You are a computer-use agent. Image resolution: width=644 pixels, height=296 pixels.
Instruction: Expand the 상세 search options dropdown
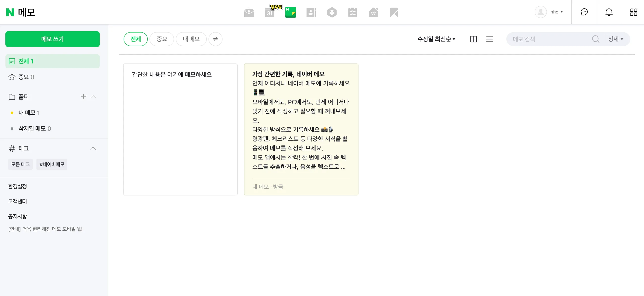pyautogui.click(x=616, y=39)
